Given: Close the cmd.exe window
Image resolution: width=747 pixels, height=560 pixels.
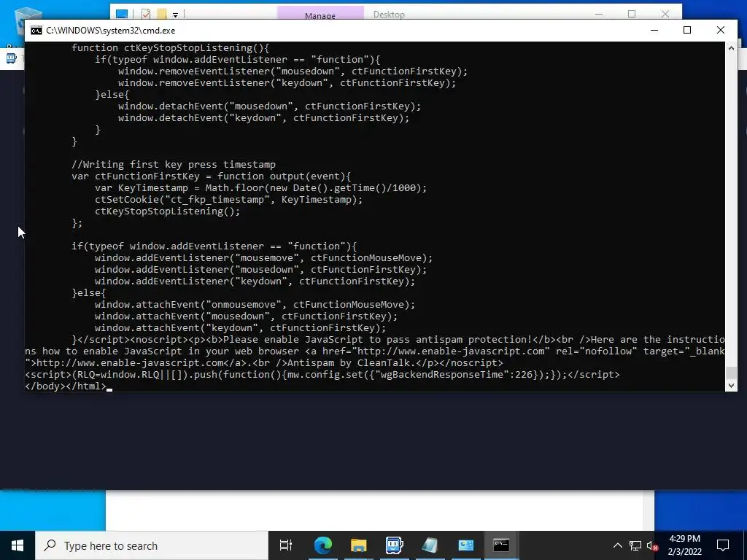Looking at the screenshot, I should 720,30.
